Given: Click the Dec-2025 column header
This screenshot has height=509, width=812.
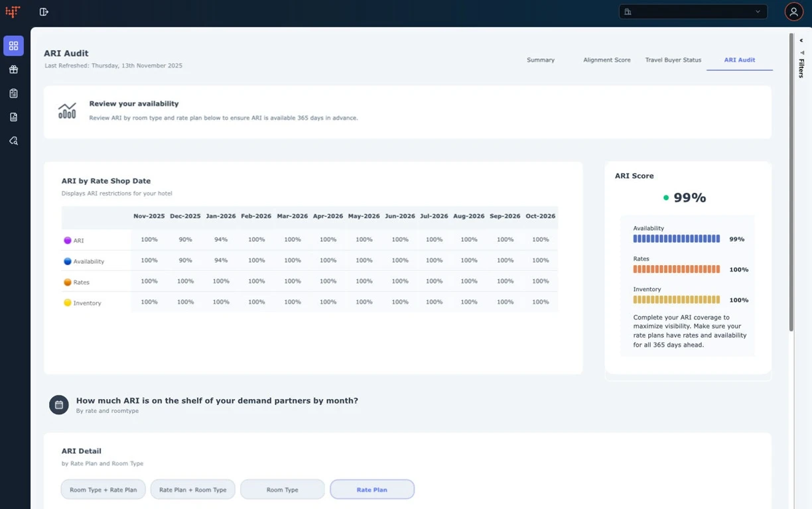Looking at the screenshot, I should tap(185, 216).
